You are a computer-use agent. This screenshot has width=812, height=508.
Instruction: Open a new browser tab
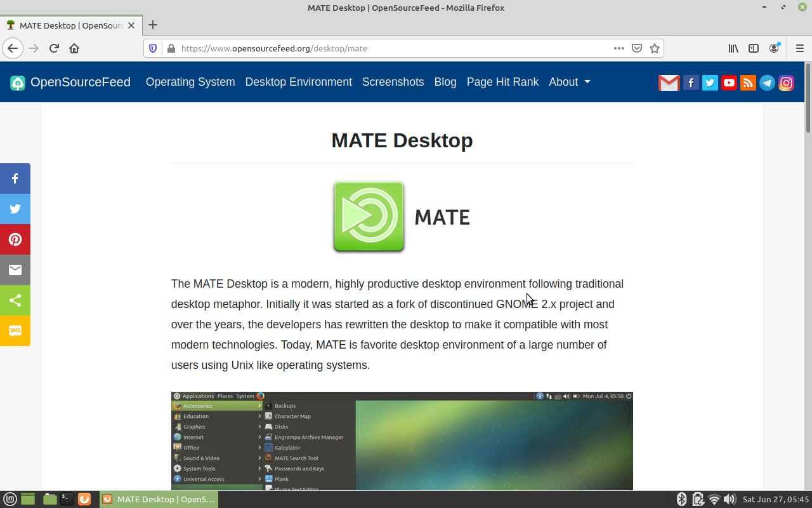(x=153, y=25)
